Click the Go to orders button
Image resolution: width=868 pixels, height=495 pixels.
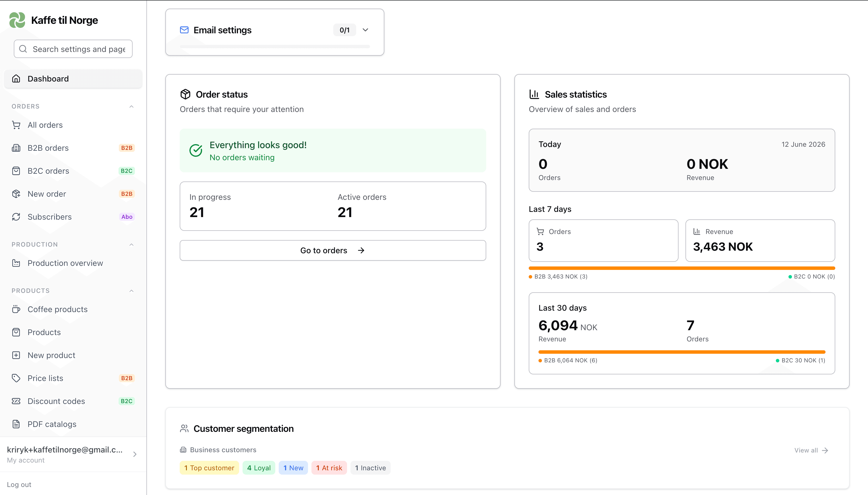333,251
